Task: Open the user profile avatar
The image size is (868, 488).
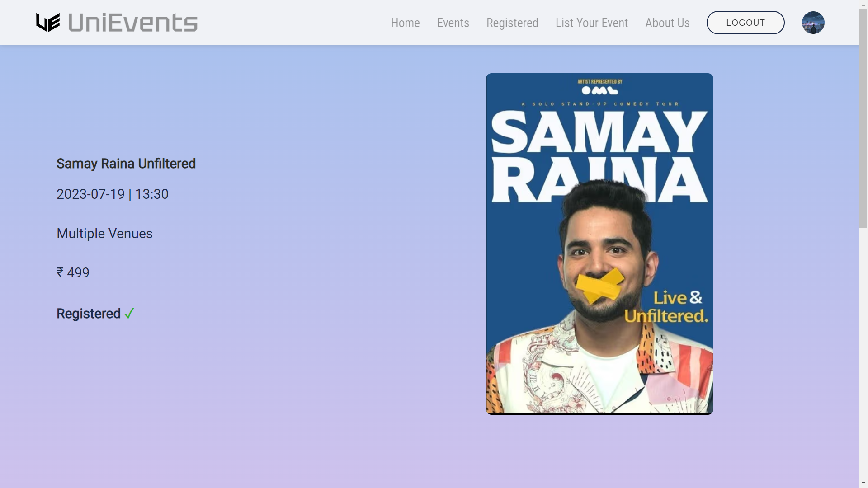Action: pyautogui.click(x=813, y=23)
